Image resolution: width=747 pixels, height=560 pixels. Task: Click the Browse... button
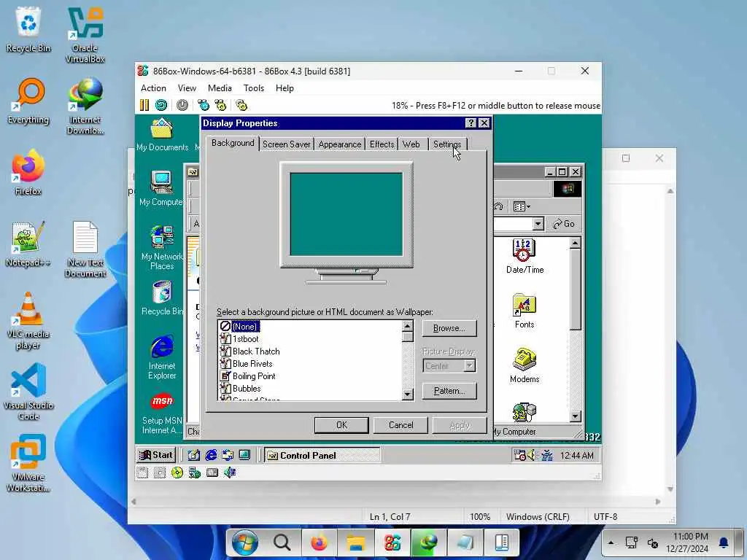[449, 328]
